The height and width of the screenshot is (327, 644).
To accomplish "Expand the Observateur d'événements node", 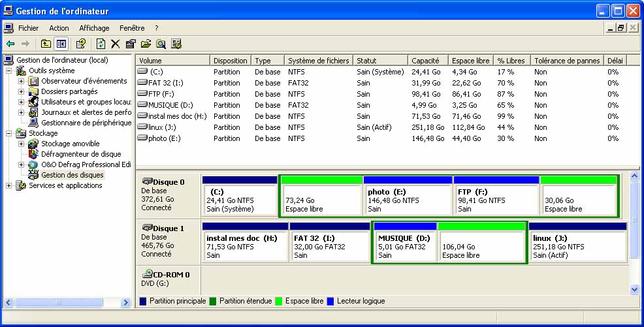I will [22, 81].
